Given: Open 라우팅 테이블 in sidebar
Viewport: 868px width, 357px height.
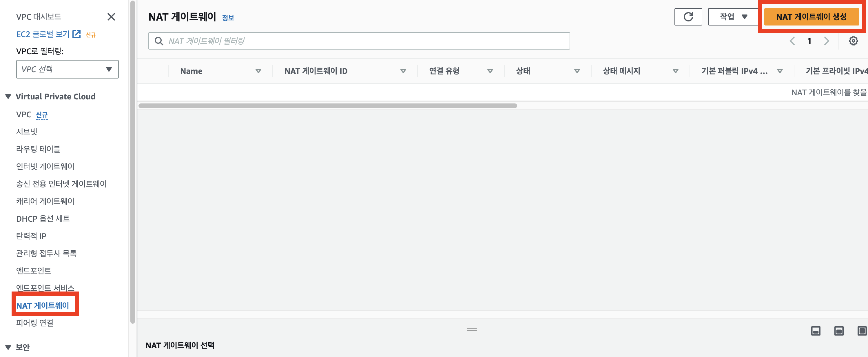Looking at the screenshot, I should pyautogui.click(x=38, y=149).
